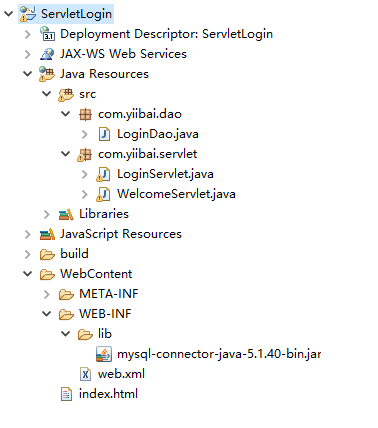378x428 pixels.
Task: Expand the META-INF folder
Action: [47, 294]
